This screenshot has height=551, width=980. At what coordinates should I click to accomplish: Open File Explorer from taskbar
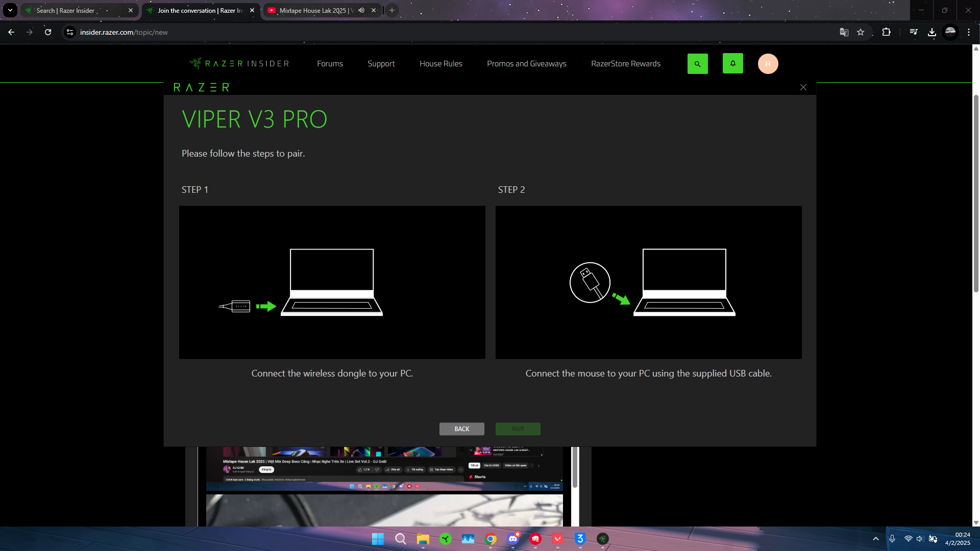pyautogui.click(x=423, y=539)
